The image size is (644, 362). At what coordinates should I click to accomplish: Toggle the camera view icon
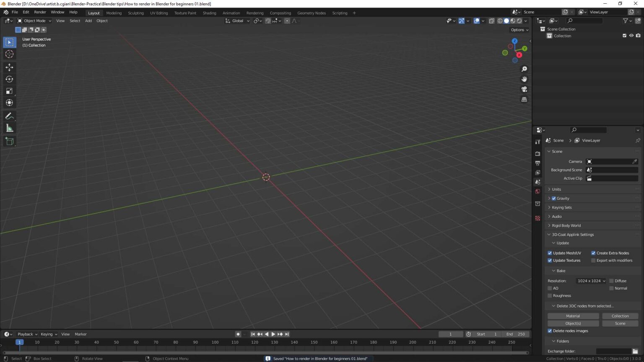524,89
